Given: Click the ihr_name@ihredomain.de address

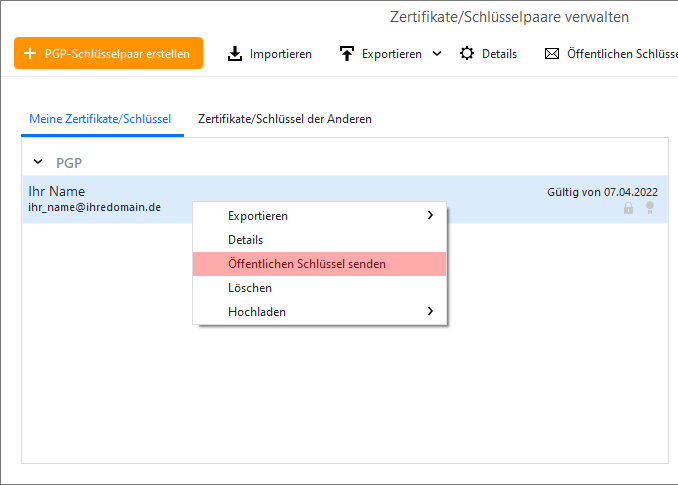Looking at the screenshot, I should pos(94,207).
